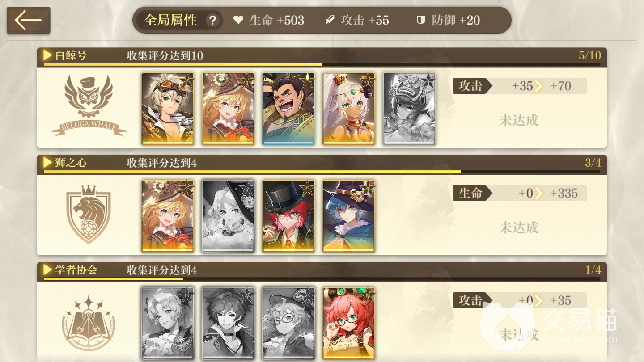
Task: Open the global attributes help question mark
Action: (213, 20)
